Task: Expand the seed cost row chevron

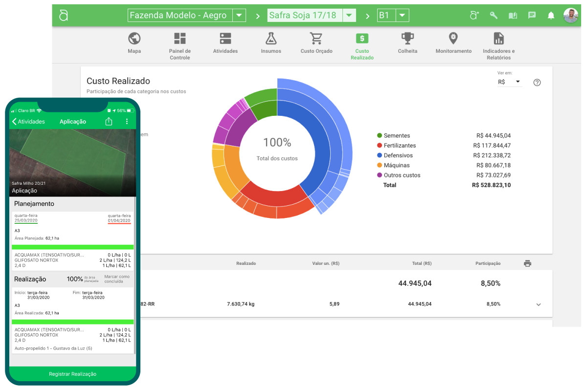Action: pos(539,304)
